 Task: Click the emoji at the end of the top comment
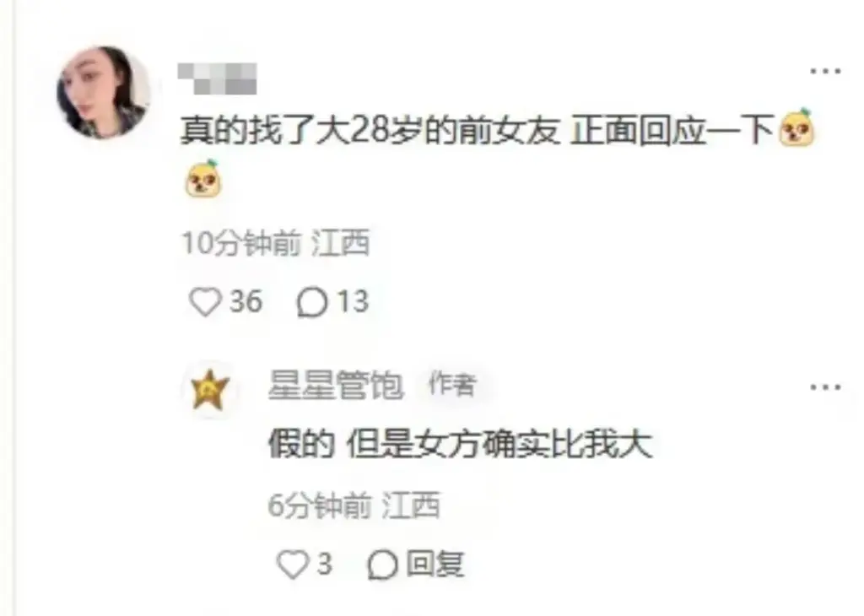click(x=796, y=128)
